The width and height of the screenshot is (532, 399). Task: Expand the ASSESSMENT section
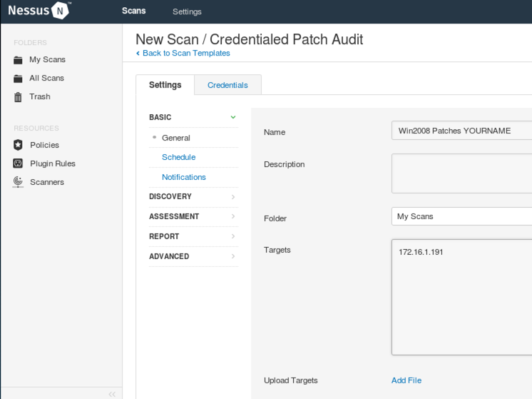click(233, 216)
